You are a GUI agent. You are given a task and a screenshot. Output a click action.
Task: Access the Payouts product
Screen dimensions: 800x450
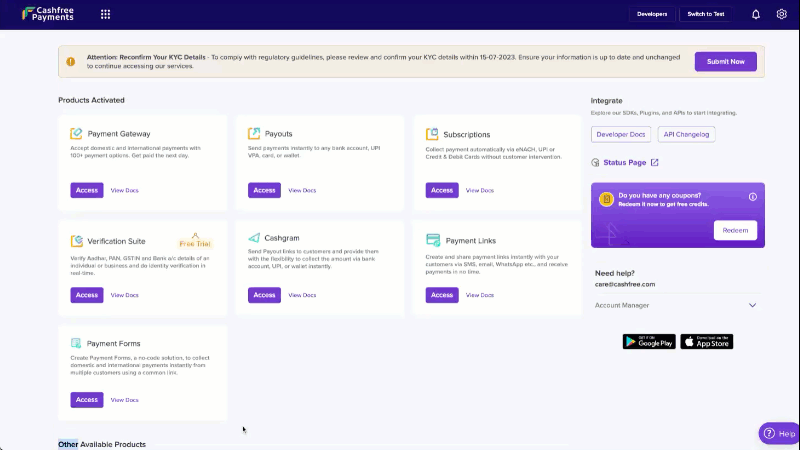(264, 190)
